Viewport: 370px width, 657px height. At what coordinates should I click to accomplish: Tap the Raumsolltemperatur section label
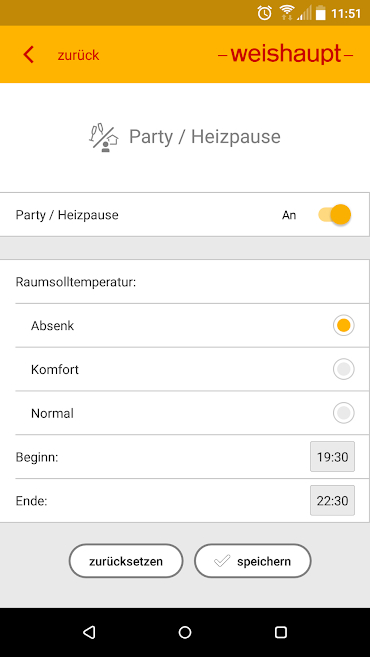pos(76,282)
